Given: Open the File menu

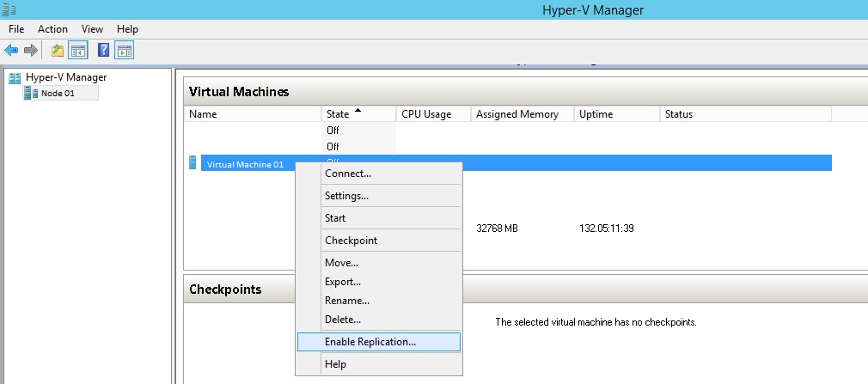Looking at the screenshot, I should (16, 29).
